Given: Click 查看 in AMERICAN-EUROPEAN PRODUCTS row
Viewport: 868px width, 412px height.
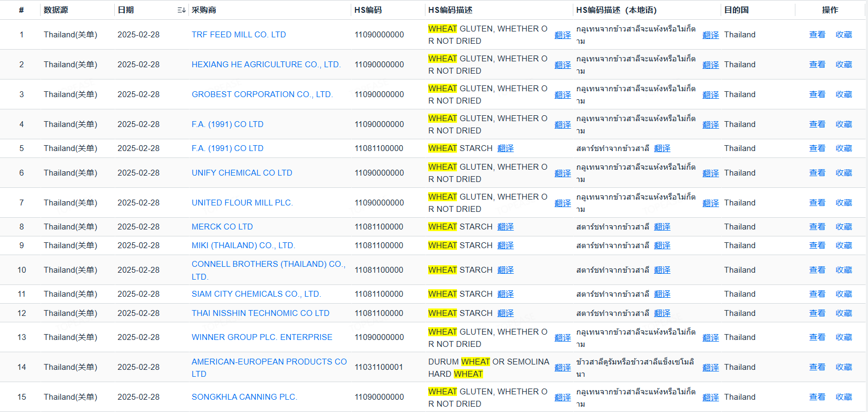Looking at the screenshot, I should (817, 367).
